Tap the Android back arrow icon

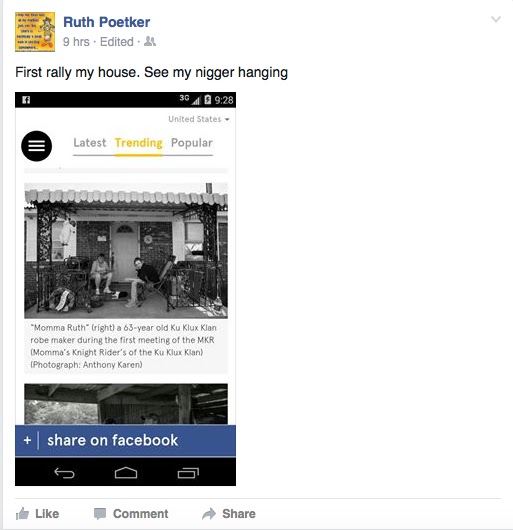click(64, 473)
